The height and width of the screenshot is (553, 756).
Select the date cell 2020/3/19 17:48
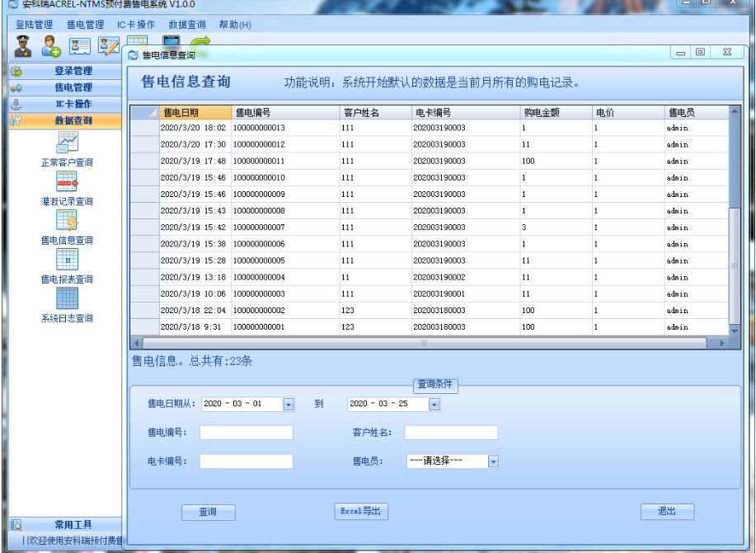tap(195, 161)
